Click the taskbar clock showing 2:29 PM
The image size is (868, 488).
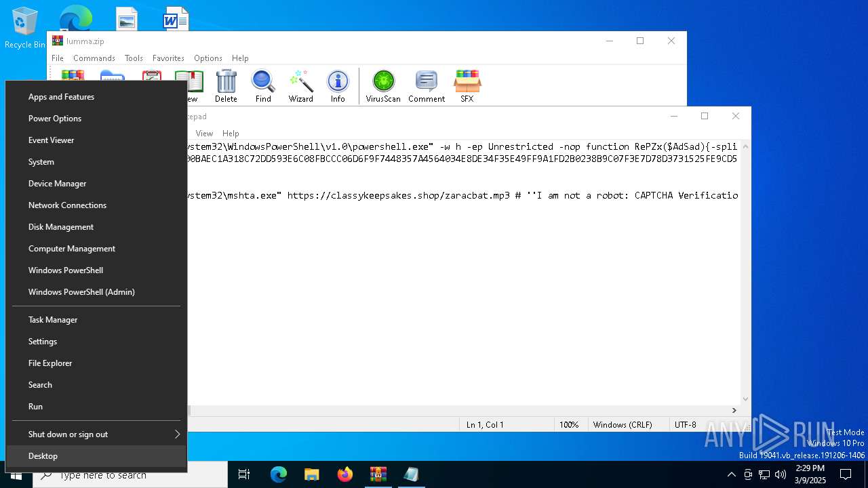click(x=810, y=474)
